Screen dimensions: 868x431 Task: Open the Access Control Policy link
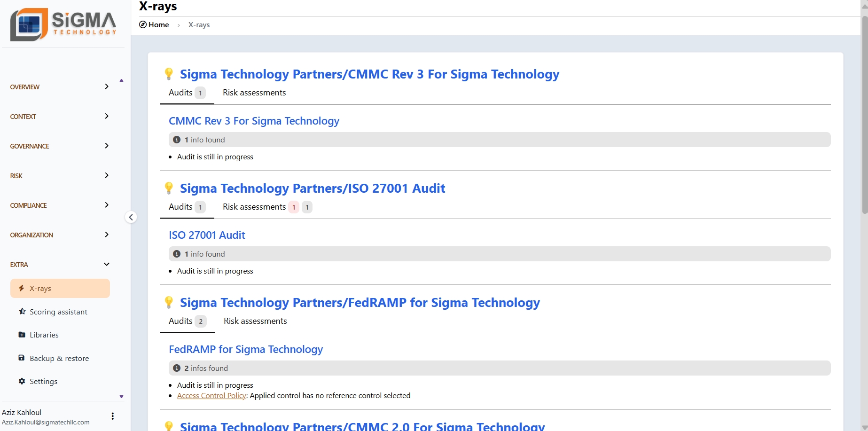[211, 396]
